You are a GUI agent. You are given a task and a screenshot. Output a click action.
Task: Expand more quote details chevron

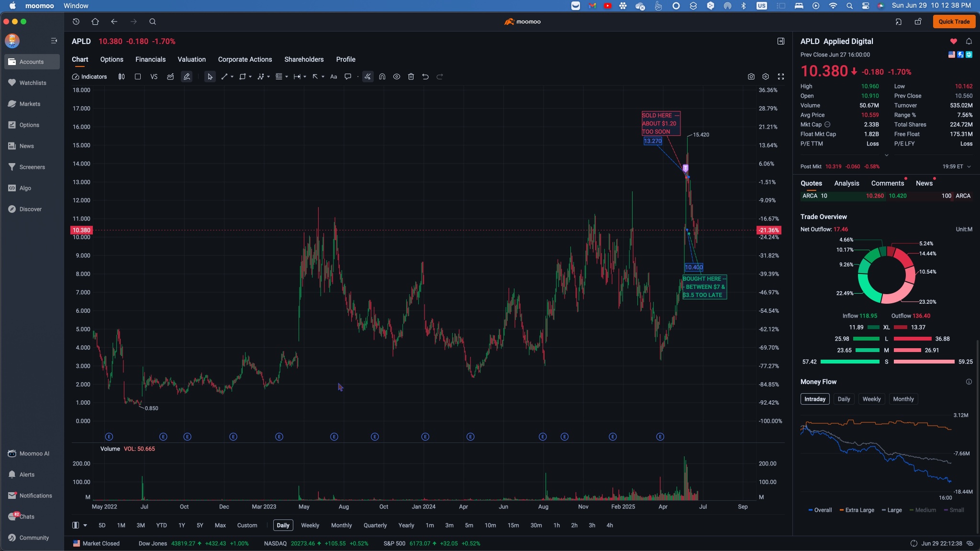click(886, 155)
